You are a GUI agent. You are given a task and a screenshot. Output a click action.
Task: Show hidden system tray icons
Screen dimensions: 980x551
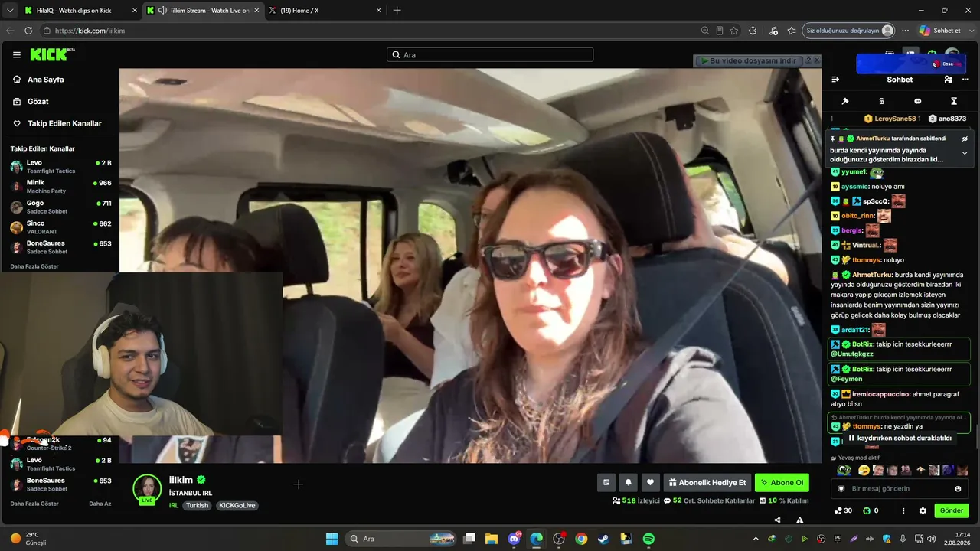point(756,539)
